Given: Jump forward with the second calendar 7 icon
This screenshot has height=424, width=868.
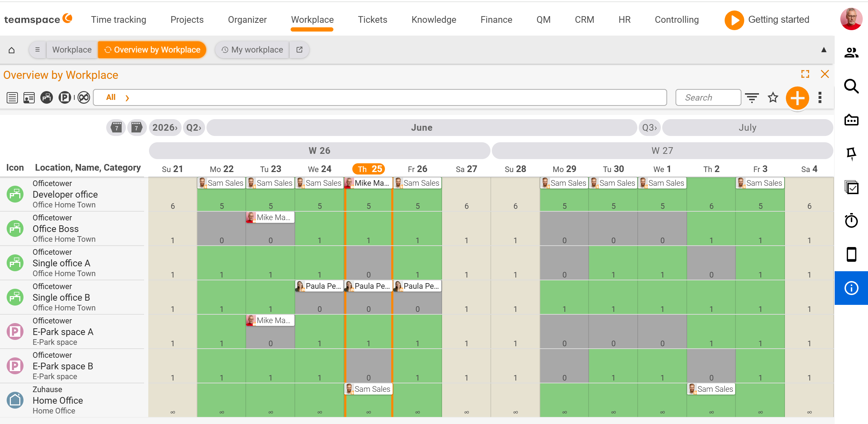Looking at the screenshot, I should click(137, 128).
